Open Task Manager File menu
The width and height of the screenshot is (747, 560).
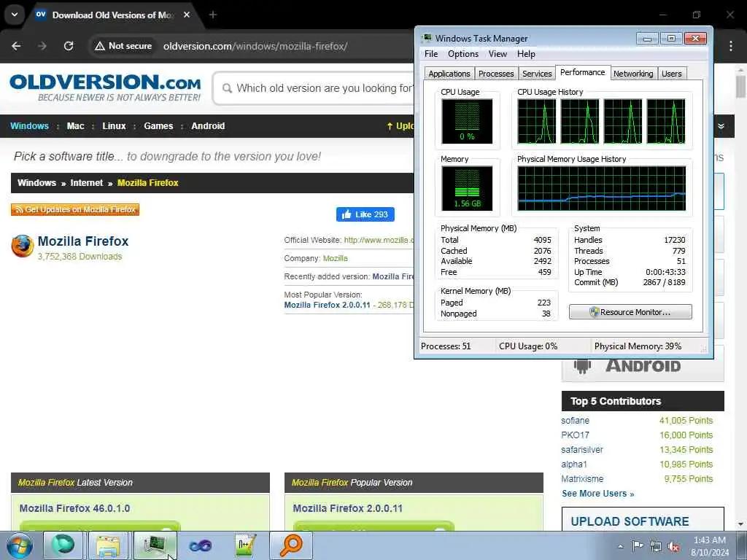[431, 54]
